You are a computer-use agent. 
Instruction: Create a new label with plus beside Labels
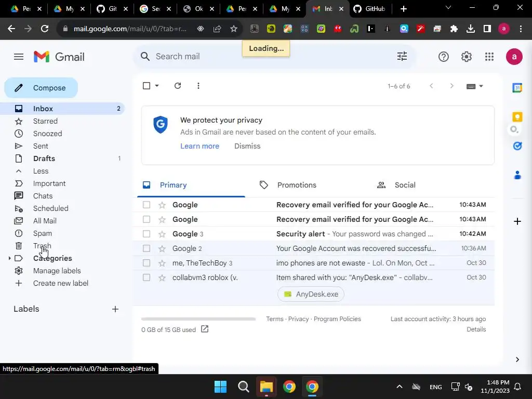coord(115,309)
